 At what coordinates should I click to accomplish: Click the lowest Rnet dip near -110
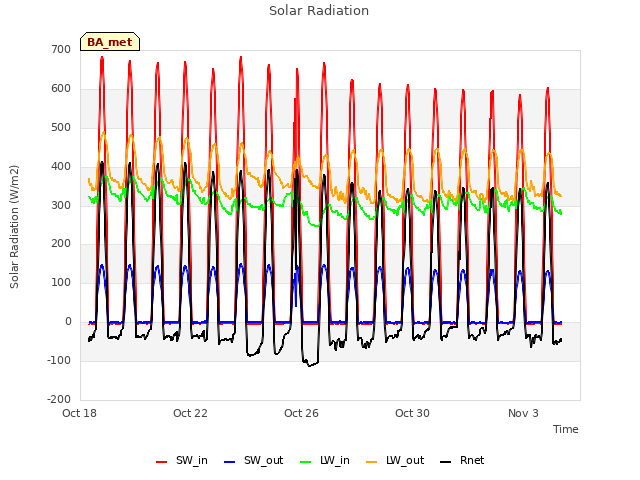point(310,364)
